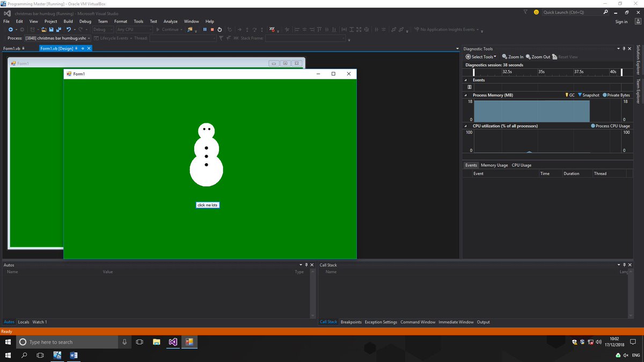
Task: Switch to the Locals tab
Action: pyautogui.click(x=24, y=322)
